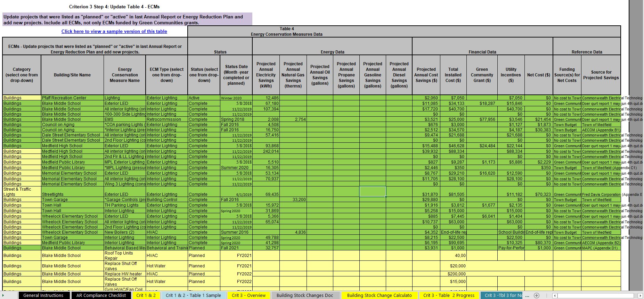Open the Crit 1 & 2 - Table 1 Sample tab
Viewport: 644px width, 299px height.
pyautogui.click(x=193, y=296)
